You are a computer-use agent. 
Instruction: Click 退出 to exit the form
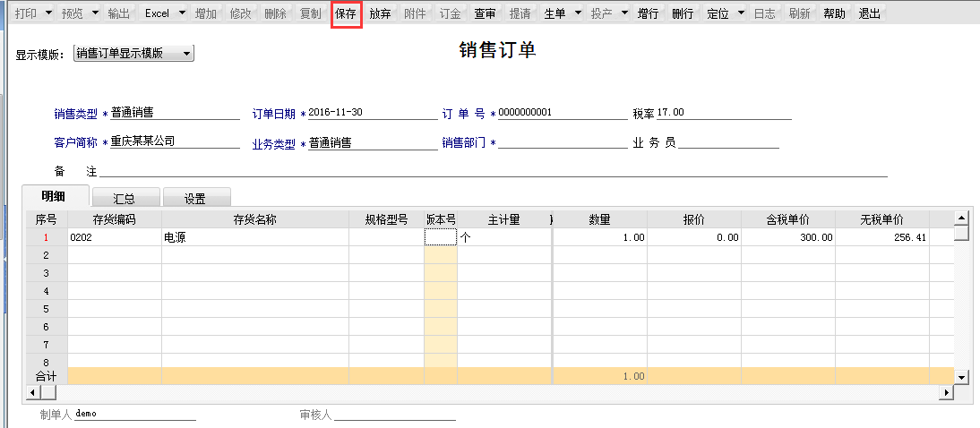pyautogui.click(x=869, y=14)
